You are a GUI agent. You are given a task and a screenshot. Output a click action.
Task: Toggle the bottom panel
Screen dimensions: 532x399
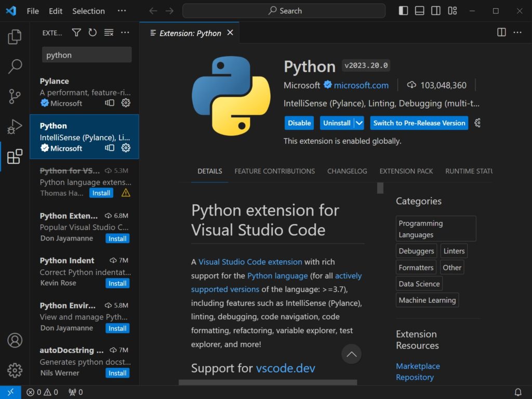click(x=420, y=11)
